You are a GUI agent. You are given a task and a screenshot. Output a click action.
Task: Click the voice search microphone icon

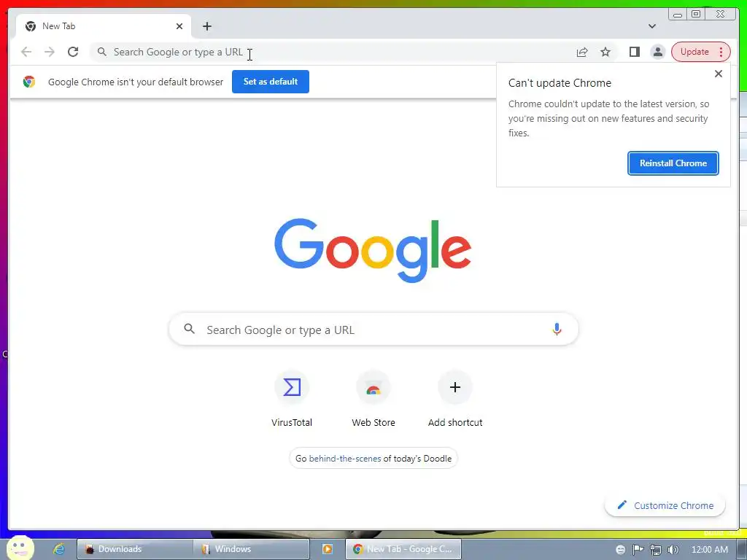pos(557,329)
